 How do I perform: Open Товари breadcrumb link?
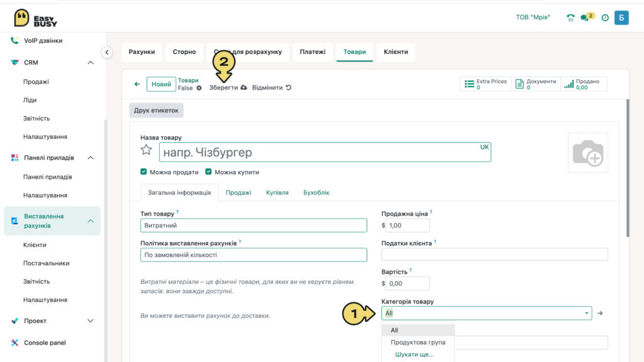click(x=188, y=80)
